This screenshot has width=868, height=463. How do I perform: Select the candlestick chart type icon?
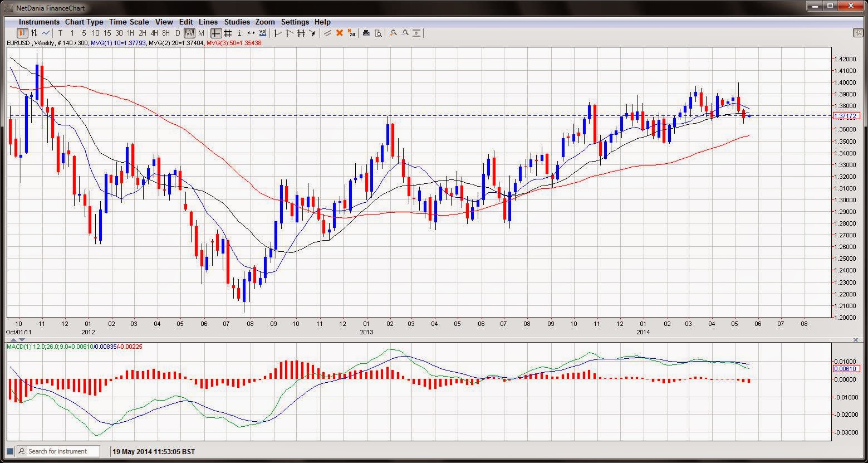coord(22,33)
